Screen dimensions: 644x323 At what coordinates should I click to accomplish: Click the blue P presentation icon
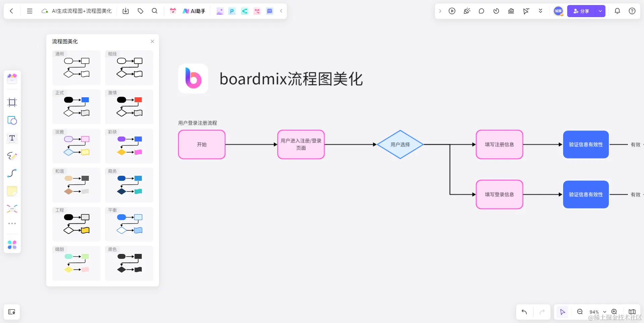(232, 11)
